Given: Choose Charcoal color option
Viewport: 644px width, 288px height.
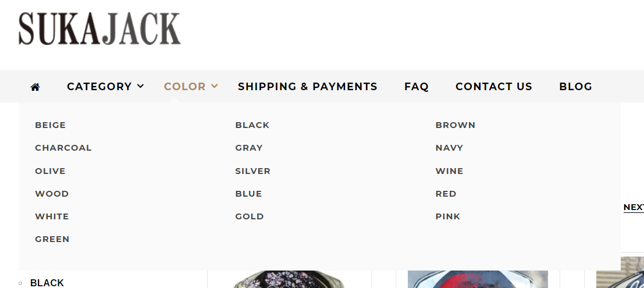Looking at the screenshot, I should coord(63,148).
